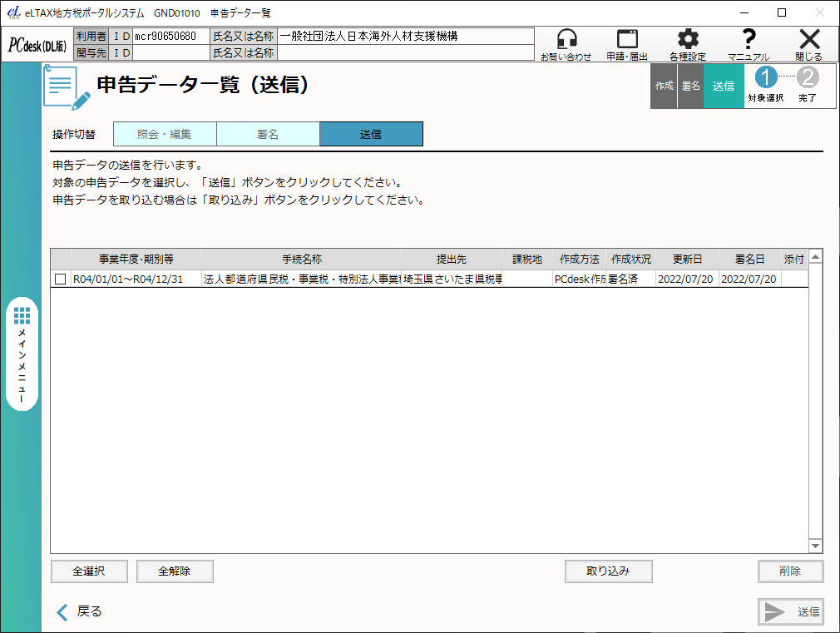Click the 署名 stage indicator at top right
This screenshot has width=840, height=633.
click(x=690, y=86)
